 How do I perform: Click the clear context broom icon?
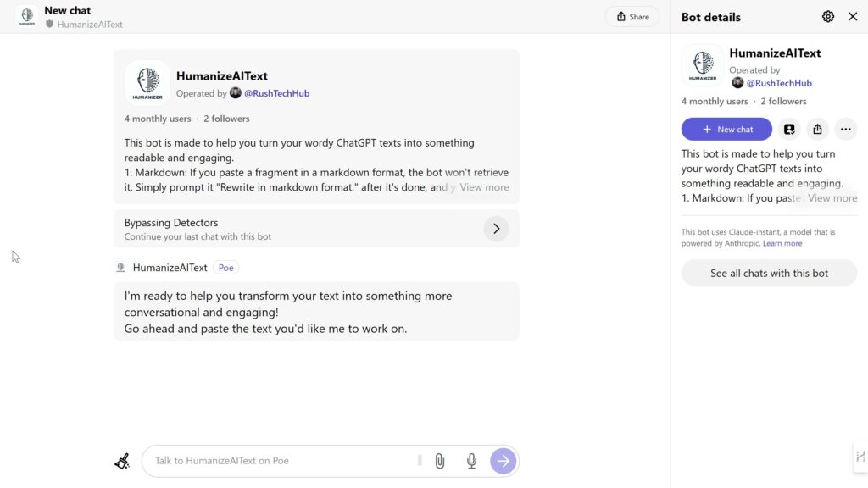[122, 461]
